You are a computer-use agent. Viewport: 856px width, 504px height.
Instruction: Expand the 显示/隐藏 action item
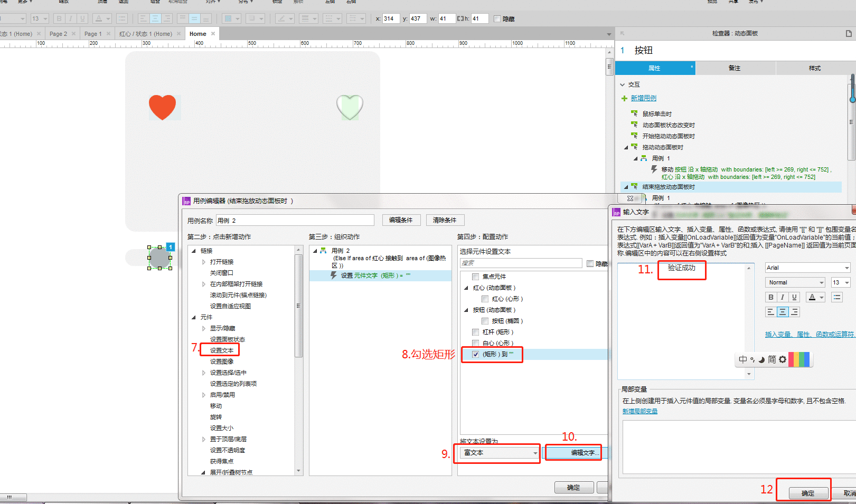coord(204,328)
